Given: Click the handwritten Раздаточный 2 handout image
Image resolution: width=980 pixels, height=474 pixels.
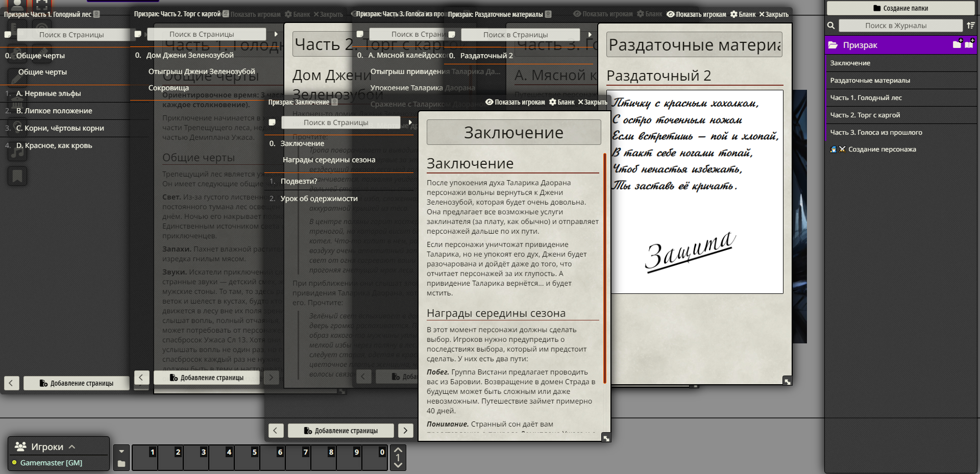Looking at the screenshot, I should point(695,192).
